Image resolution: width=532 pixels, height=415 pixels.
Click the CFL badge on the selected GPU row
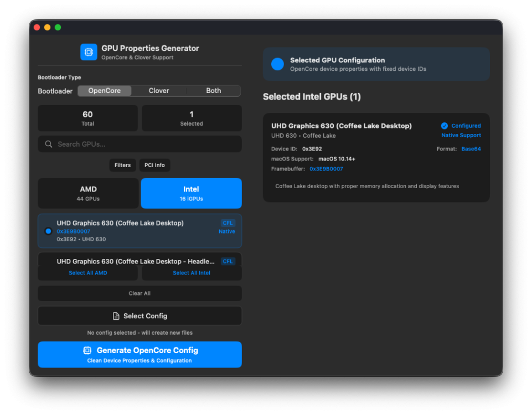point(228,223)
